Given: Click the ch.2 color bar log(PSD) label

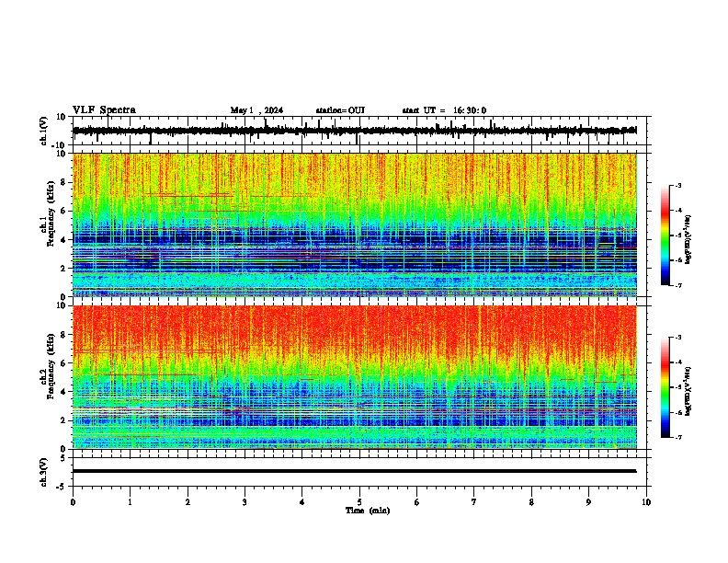Looking at the screenshot, I should click(x=688, y=391).
